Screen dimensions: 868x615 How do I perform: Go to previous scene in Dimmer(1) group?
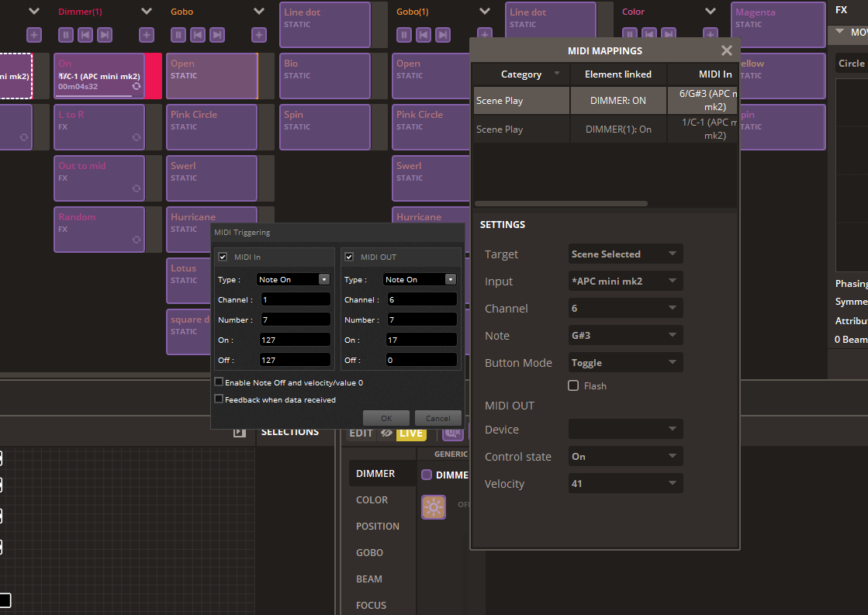pos(85,35)
